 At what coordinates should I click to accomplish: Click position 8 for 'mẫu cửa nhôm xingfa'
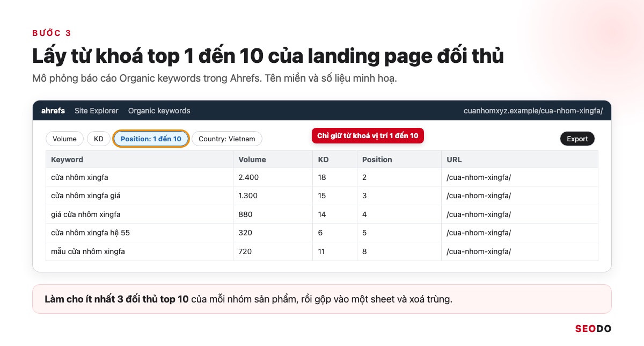[x=364, y=251]
